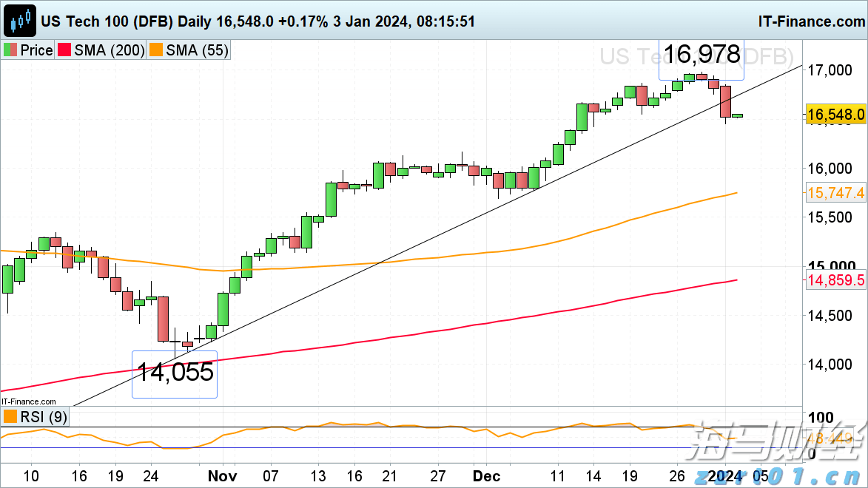Click the red SMA (200) legend swatch
The height and width of the screenshot is (488, 868).
pos(66,50)
